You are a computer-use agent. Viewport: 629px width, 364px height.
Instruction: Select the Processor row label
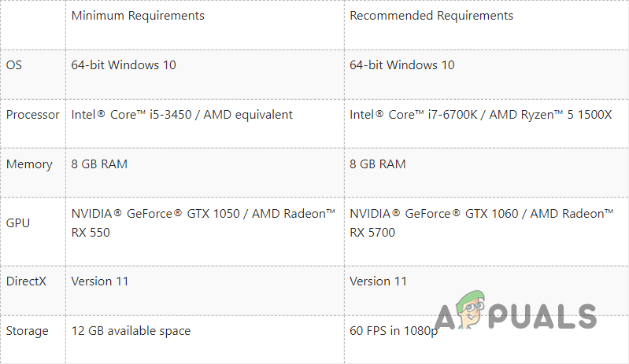click(33, 115)
